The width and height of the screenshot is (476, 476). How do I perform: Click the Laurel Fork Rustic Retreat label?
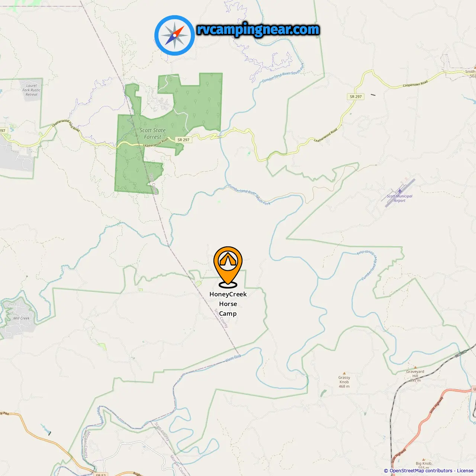(32, 90)
